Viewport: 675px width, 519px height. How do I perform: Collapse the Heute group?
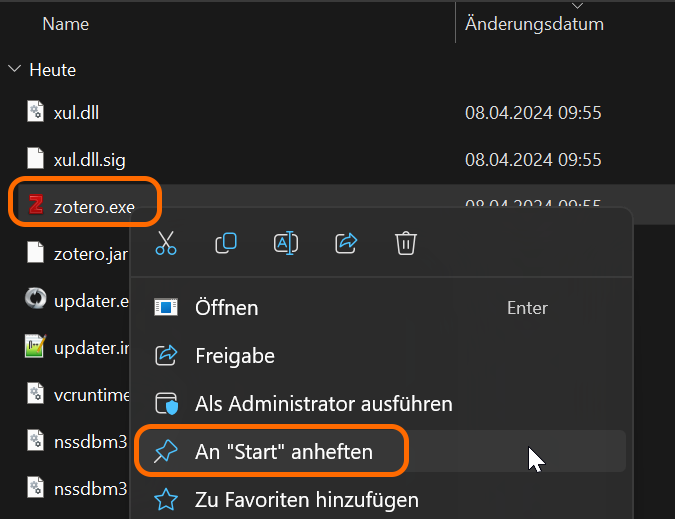pos(15,70)
